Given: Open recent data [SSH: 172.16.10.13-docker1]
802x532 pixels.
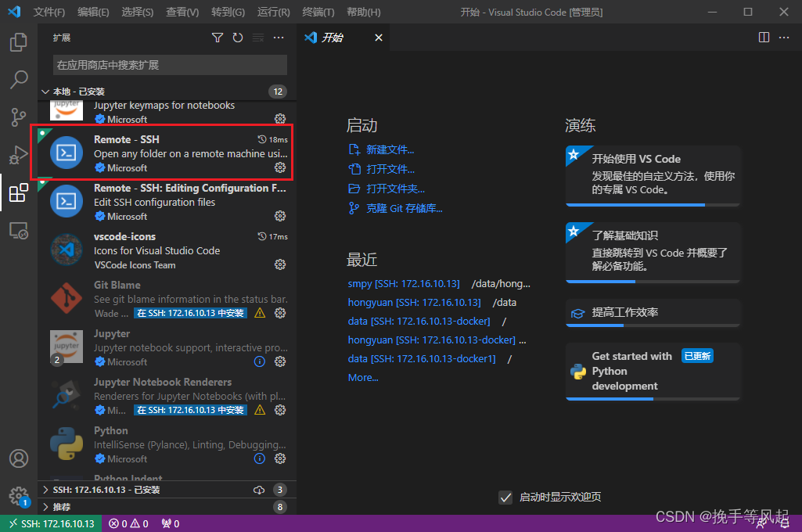Looking at the screenshot, I should coord(422,358).
